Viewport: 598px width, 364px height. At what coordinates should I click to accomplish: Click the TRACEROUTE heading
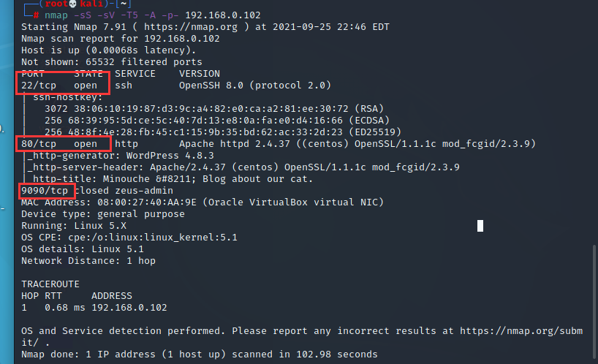click(50, 284)
